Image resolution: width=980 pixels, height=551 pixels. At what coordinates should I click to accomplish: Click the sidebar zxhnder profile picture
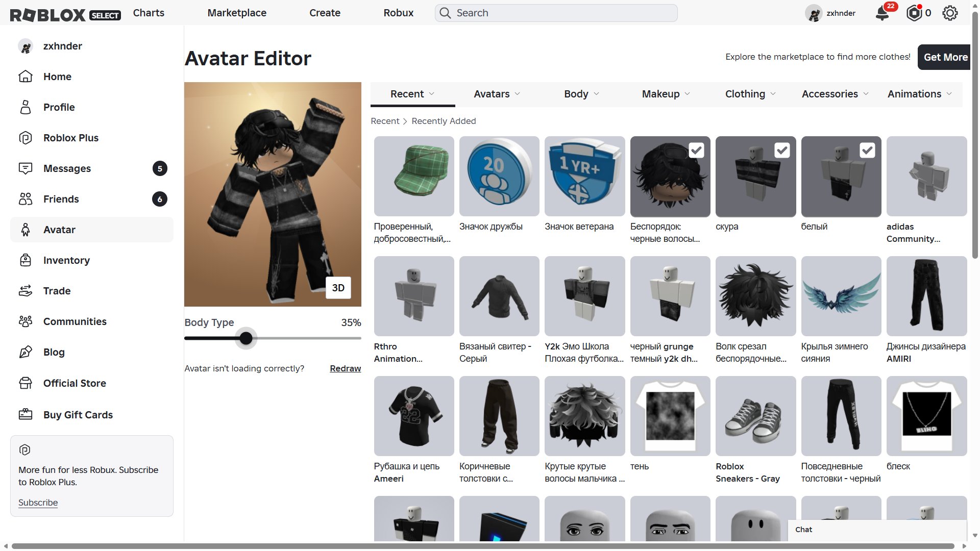[26, 46]
